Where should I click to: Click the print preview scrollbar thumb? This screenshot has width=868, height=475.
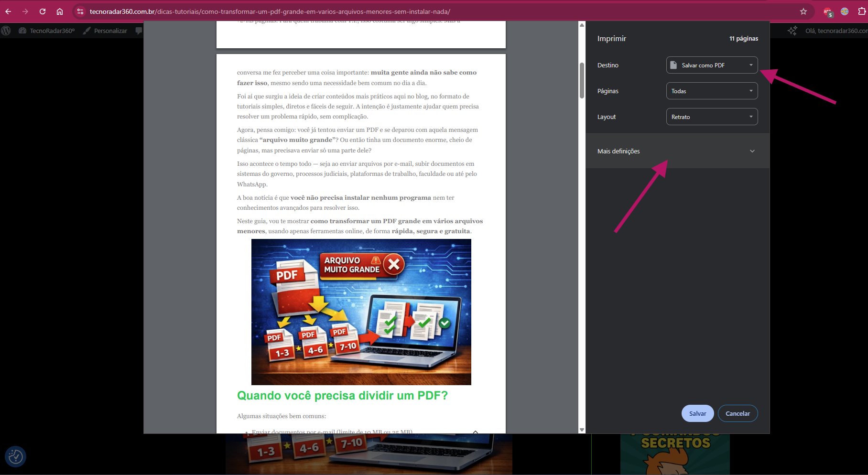point(582,80)
